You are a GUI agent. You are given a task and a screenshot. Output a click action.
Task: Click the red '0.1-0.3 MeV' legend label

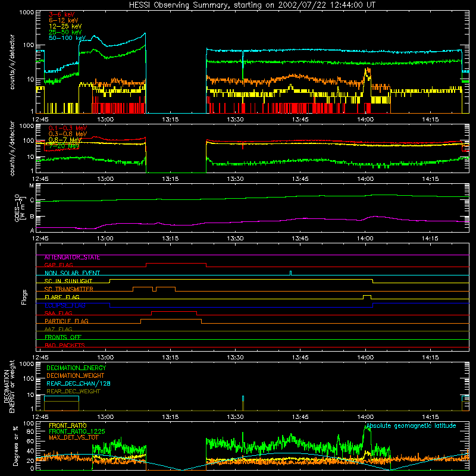[x=68, y=128]
